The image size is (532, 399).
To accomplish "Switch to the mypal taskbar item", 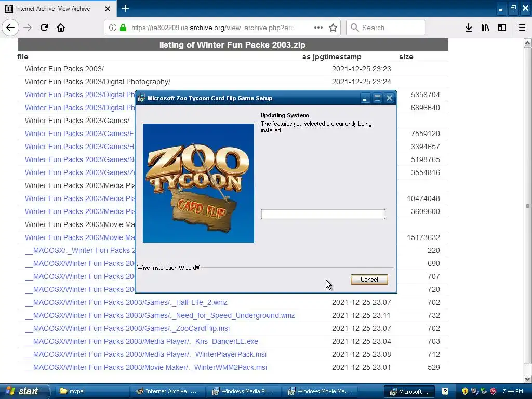I will click(91, 391).
